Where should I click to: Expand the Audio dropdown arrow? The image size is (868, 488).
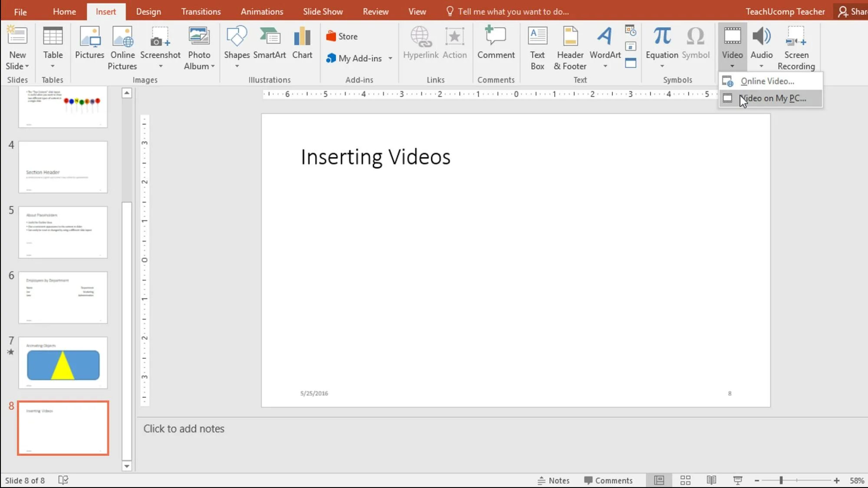tap(761, 66)
